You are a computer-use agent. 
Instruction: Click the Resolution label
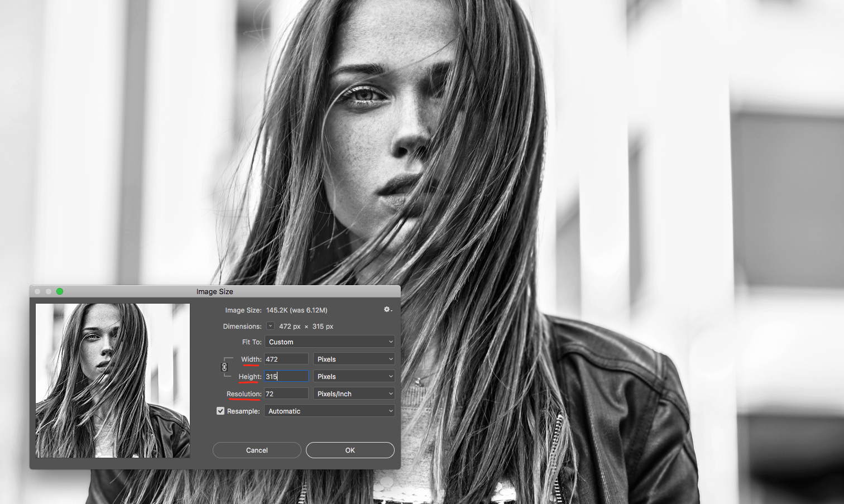pyautogui.click(x=244, y=393)
